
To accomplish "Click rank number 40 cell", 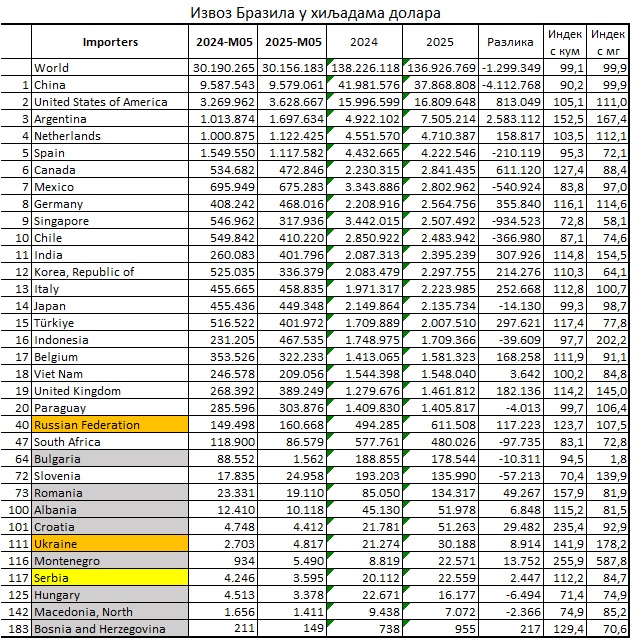I will tap(16, 425).
